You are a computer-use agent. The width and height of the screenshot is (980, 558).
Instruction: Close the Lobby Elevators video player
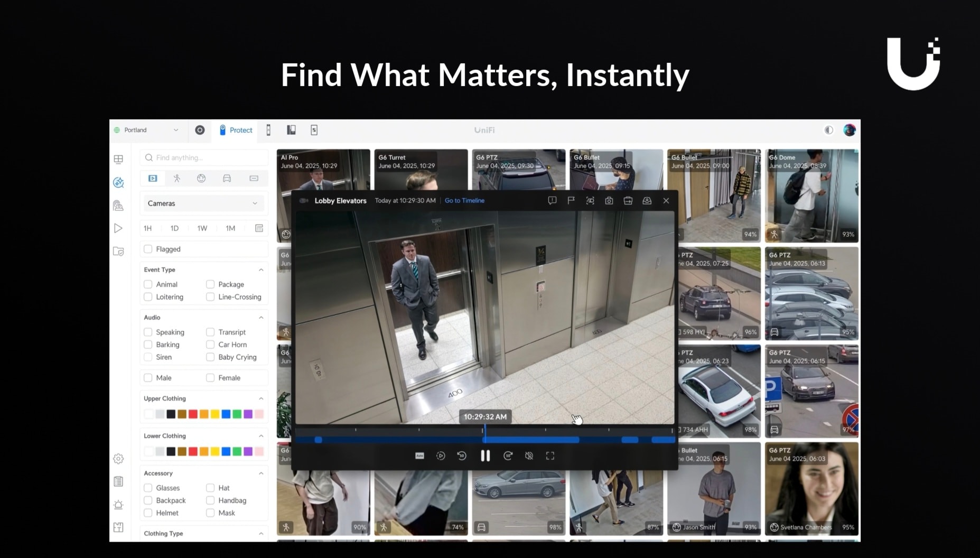click(666, 201)
